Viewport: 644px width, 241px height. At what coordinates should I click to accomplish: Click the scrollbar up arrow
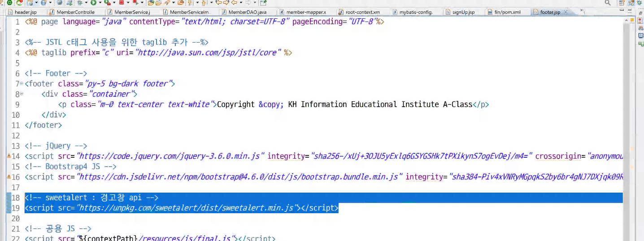tap(626, 20)
